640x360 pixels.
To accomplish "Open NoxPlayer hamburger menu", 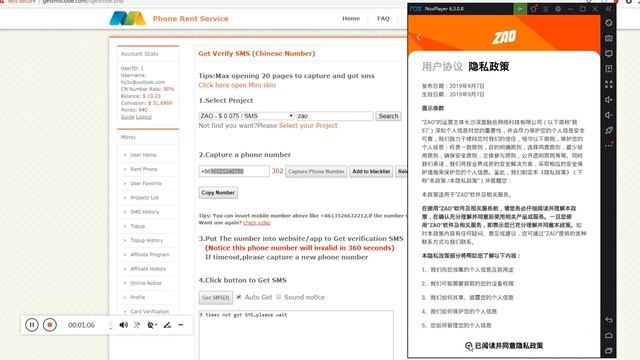I will coord(546,9).
